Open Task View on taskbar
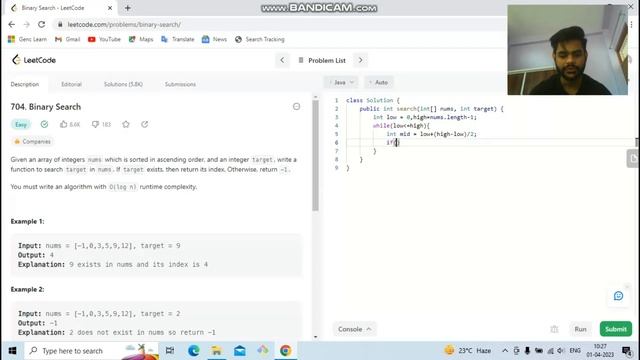 (x=170, y=351)
